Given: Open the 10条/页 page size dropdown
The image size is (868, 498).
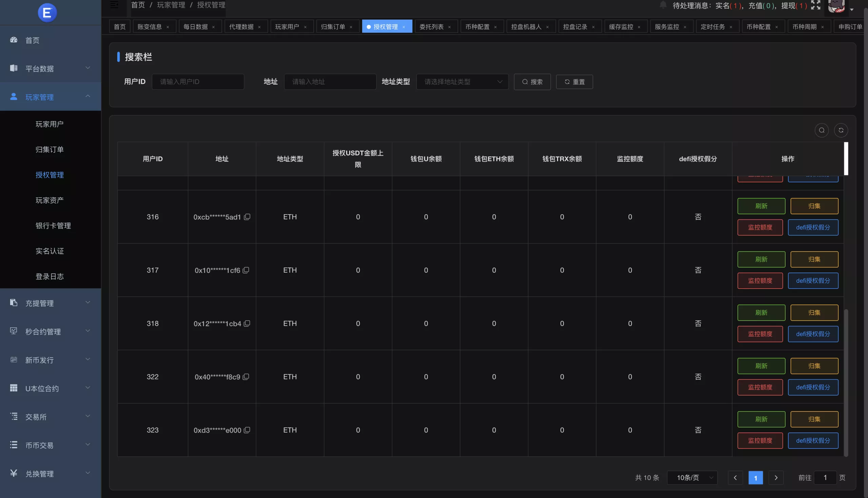Looking at the screenshot, I should click(x=692, y=477).
